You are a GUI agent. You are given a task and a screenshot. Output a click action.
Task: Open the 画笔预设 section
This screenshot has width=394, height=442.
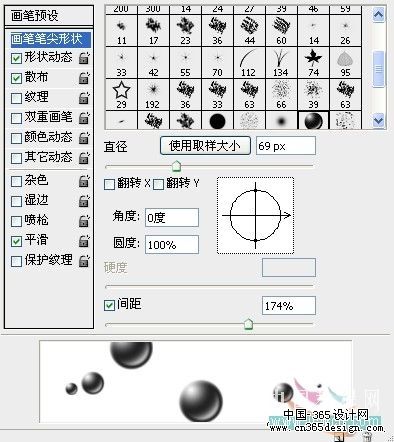point(49,16)
